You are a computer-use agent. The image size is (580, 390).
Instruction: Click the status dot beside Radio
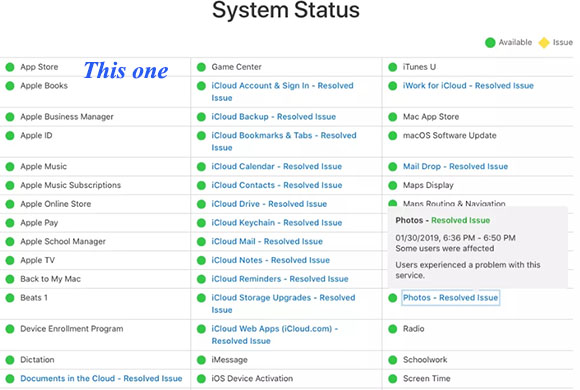(392, 329)
